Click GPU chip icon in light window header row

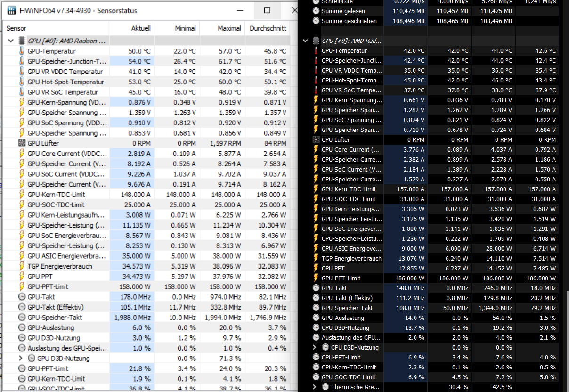click(21, 41)
